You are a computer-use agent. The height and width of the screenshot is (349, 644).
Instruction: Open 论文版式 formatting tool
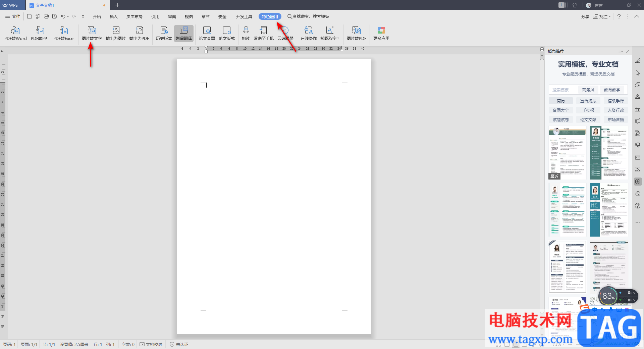point(227,34)
